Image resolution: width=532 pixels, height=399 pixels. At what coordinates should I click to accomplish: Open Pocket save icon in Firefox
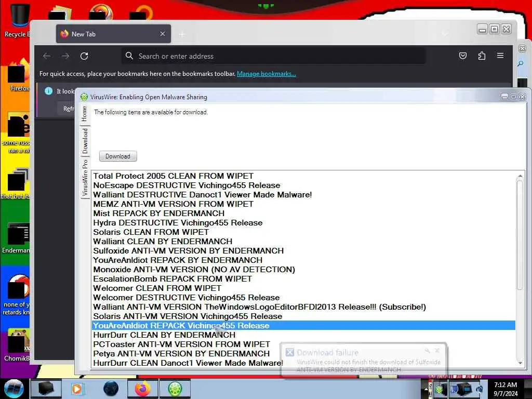point(463,56)
